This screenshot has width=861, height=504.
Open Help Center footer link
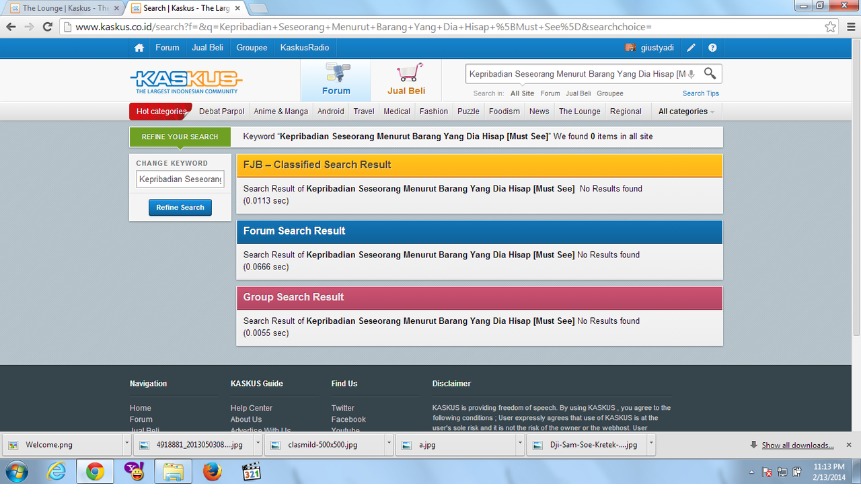tap(252, 408)
